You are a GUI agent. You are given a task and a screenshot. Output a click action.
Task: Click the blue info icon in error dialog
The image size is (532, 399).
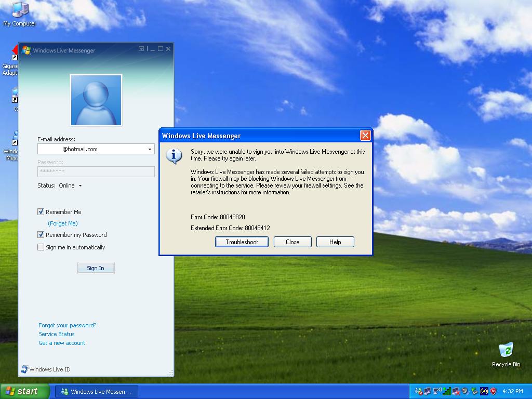click(174, 155)
